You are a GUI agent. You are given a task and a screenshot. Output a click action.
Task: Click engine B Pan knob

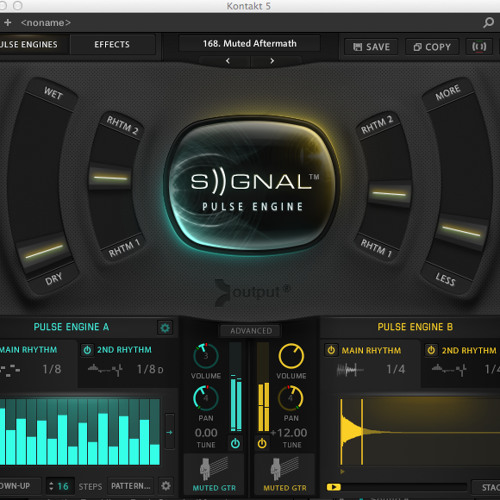291,398
